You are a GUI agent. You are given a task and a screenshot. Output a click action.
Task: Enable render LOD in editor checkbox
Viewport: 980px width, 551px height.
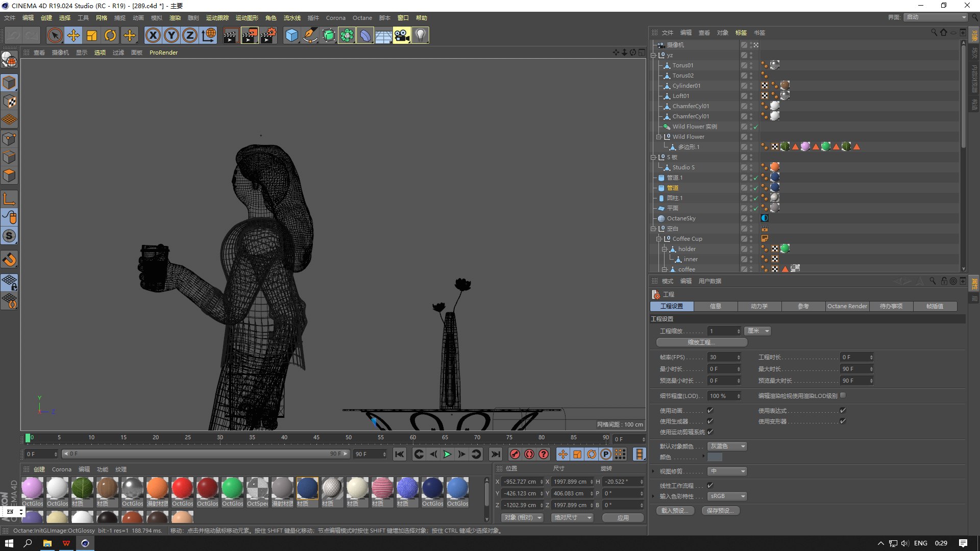(x=843, y=395)
